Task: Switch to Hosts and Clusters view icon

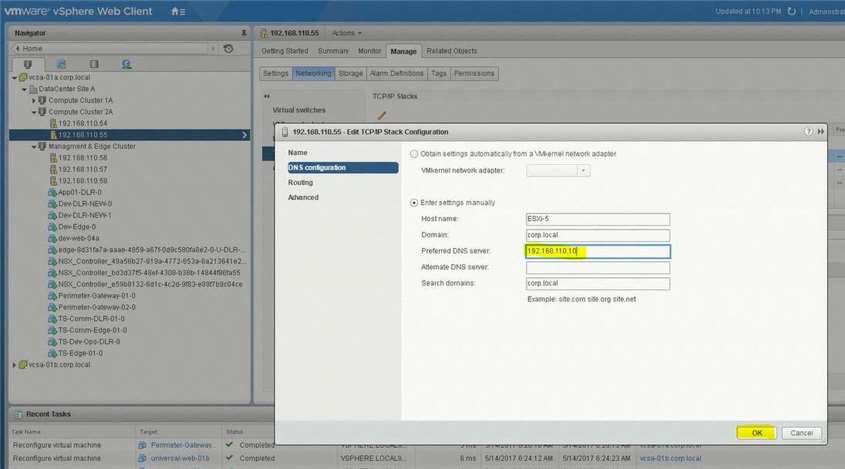Action: click(28, 64)
